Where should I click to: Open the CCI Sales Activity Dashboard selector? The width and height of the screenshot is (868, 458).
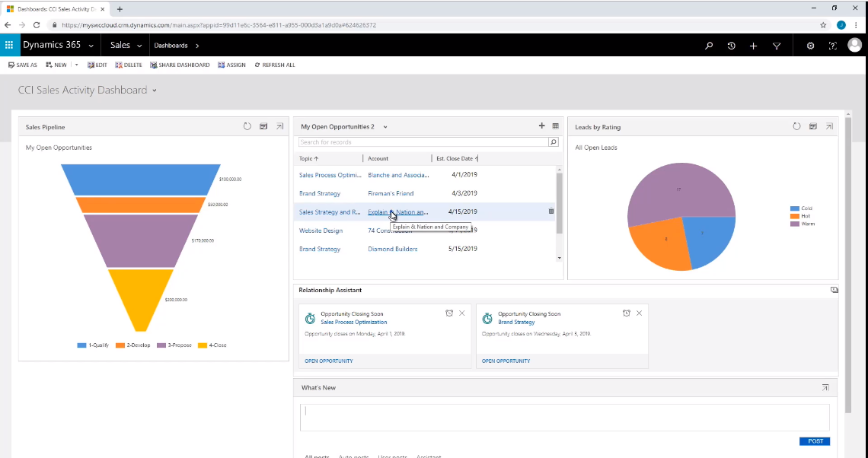[155, 91]
